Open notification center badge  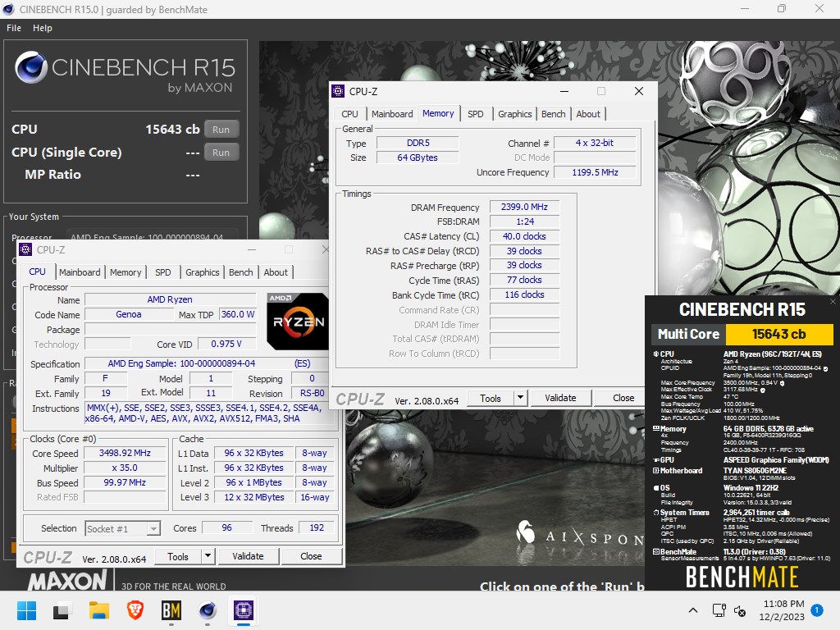point(817,610)
